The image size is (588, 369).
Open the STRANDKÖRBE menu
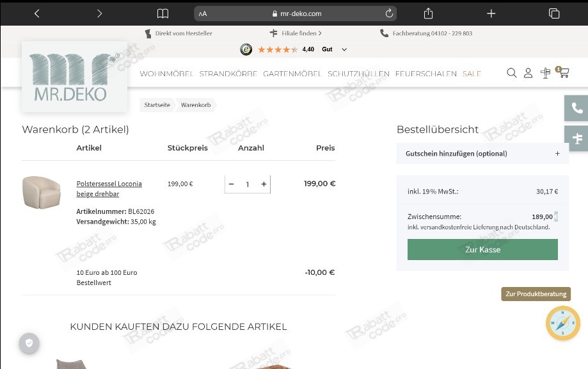pyautogui.click(x=228, y=74)
